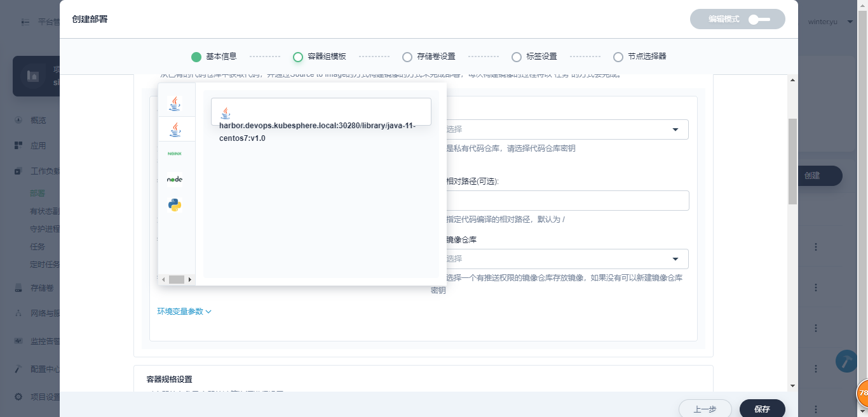Click the 项目设置 gear sidebar icon
The image size is (868, 417).
(18, 397)
